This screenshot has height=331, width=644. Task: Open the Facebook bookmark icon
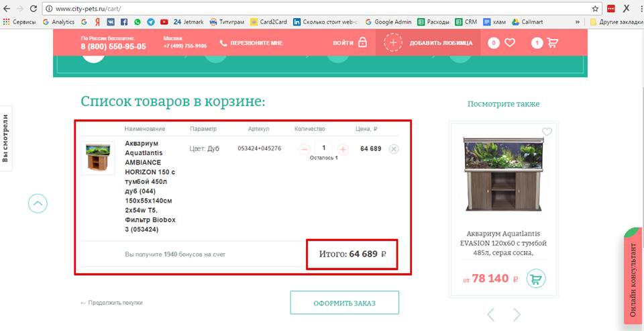[x=123, y=21]
